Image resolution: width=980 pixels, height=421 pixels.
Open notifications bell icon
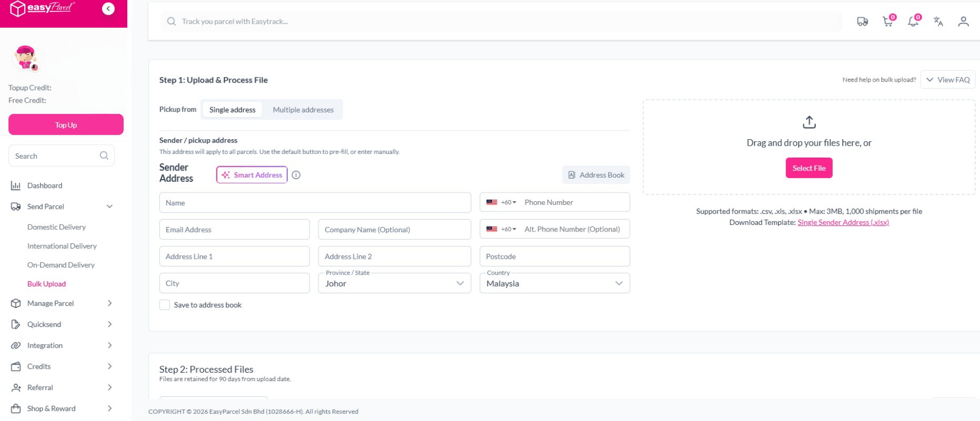pos(913,22)
